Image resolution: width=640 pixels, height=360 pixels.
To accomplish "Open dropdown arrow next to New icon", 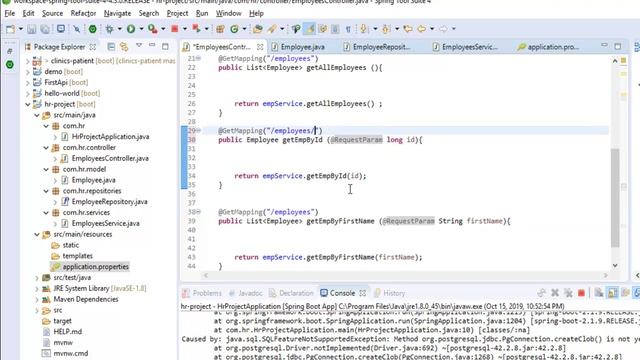I will (20, 29).
